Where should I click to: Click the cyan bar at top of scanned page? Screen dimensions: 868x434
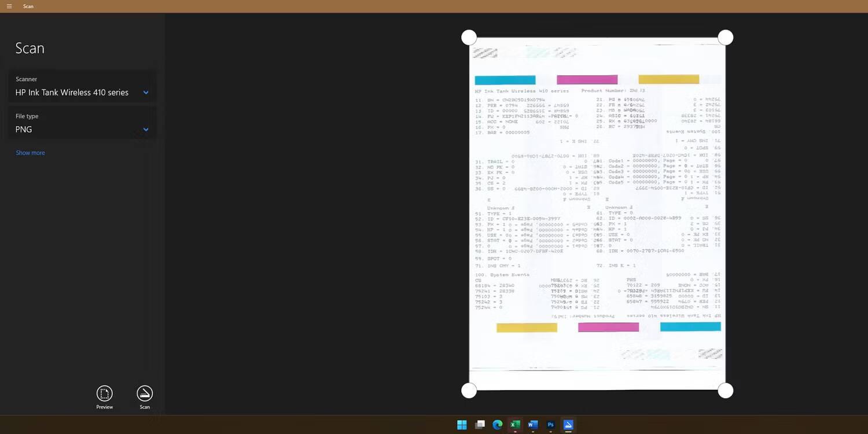[505, 80]
